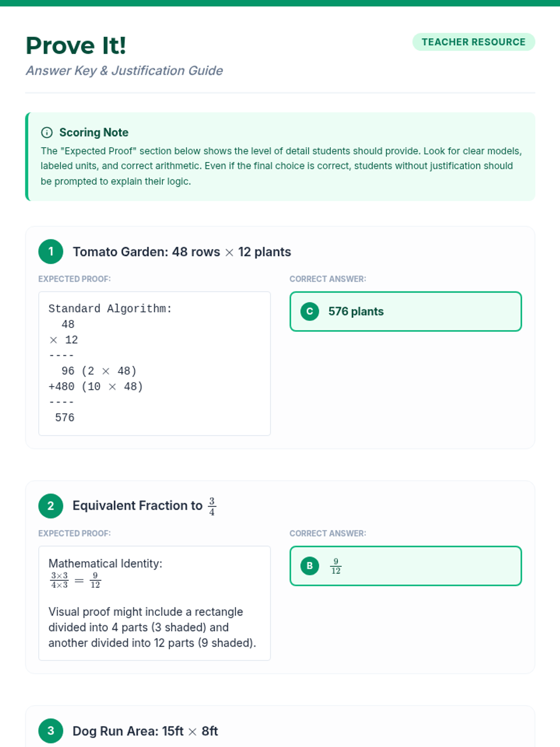Click the Expected Proof label in question 1
The width and height of the screenshot is (560, 747).
[x=75, y=279]
